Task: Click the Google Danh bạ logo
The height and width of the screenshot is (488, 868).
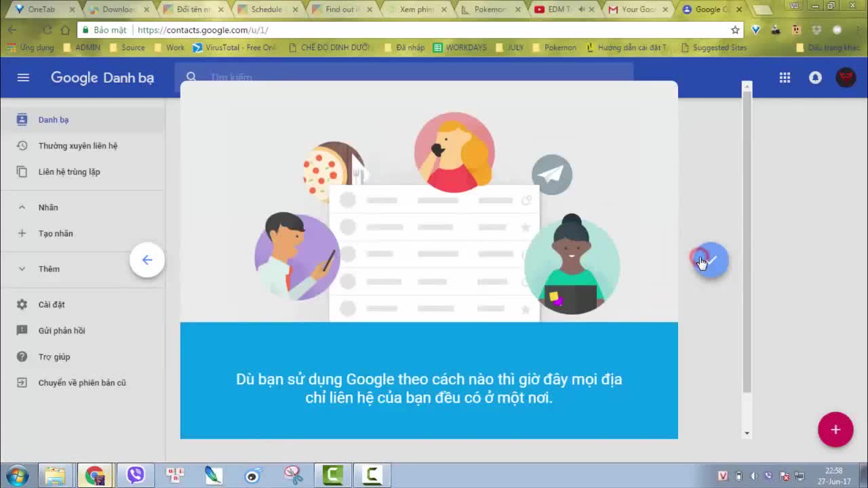Action: coord(102,77)
